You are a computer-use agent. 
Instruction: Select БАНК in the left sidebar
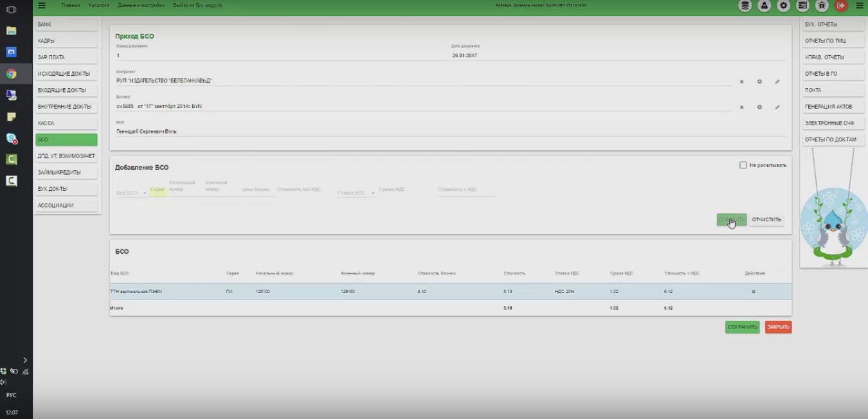(x=66, y=24)
